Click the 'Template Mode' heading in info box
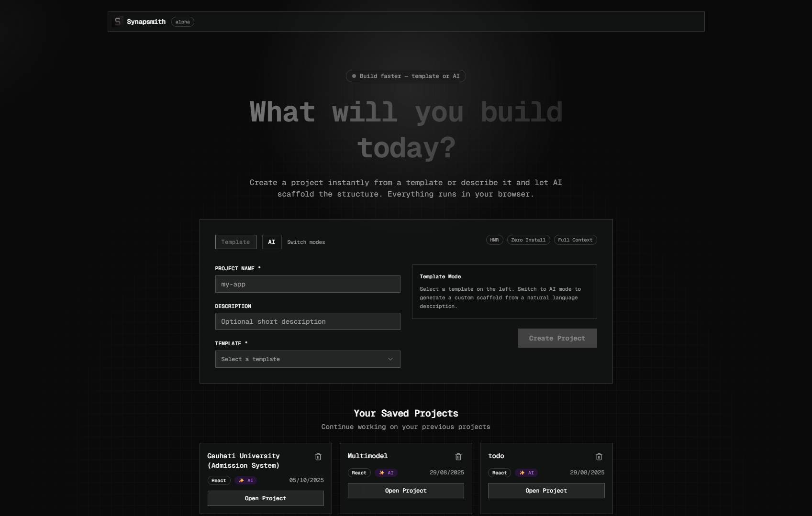The width and height of the screenshot is (812, 516). point(440,276)
